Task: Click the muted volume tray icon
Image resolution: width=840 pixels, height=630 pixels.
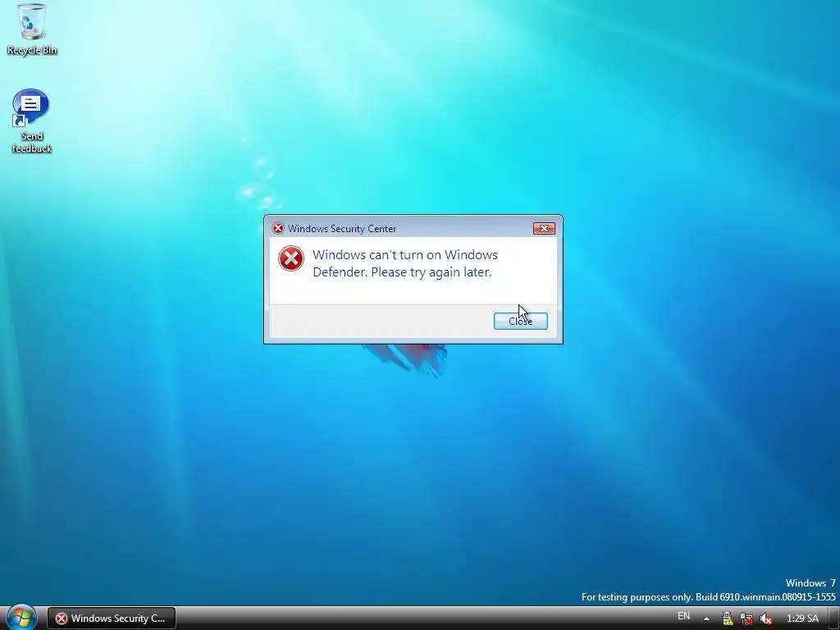Action: [765, 619]
